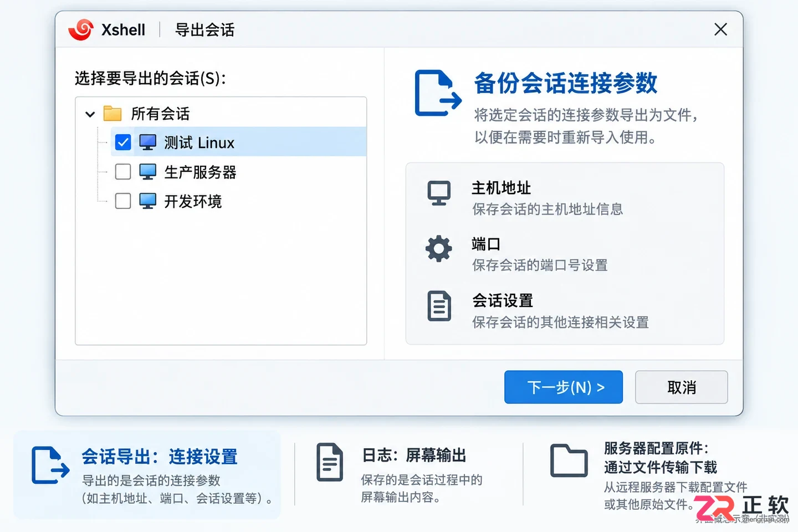Click the 下一步(N) > button
Viewport: 798px width, 532px height.
[564, 387]
